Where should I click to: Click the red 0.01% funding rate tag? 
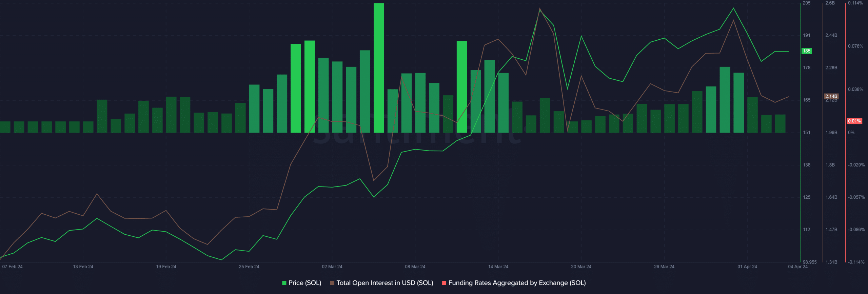pos(854,121)
